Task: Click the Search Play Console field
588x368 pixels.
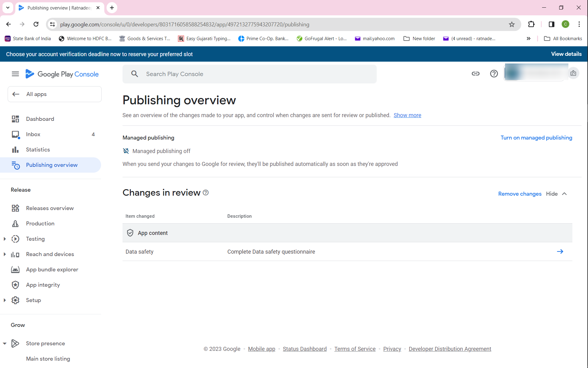Action: (249, 74)
